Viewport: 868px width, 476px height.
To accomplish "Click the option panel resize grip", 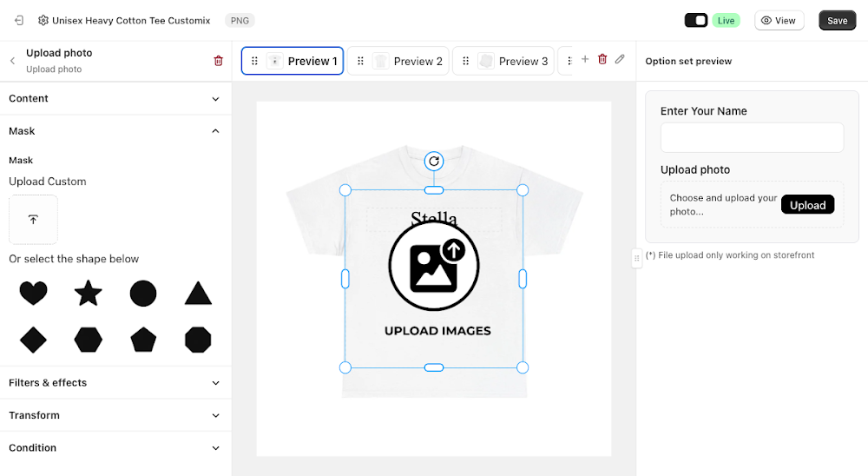I will coord(636,258).
